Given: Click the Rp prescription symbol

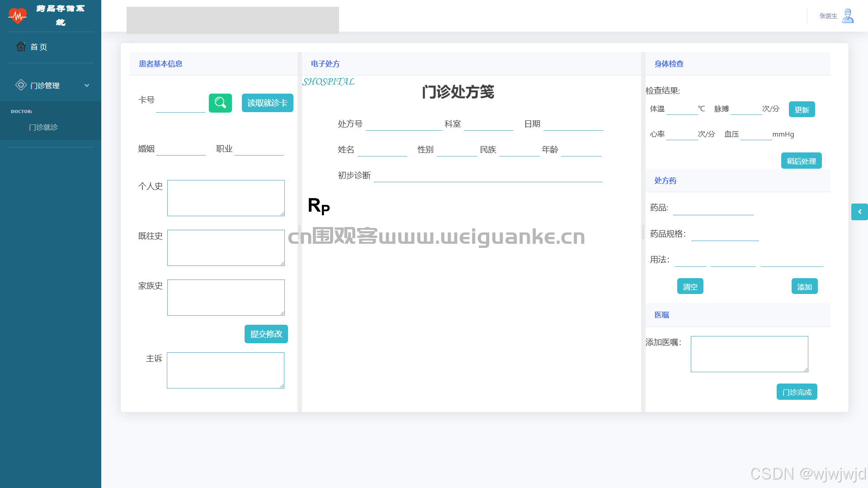Looking at the screenshot, I should (319, 206).
